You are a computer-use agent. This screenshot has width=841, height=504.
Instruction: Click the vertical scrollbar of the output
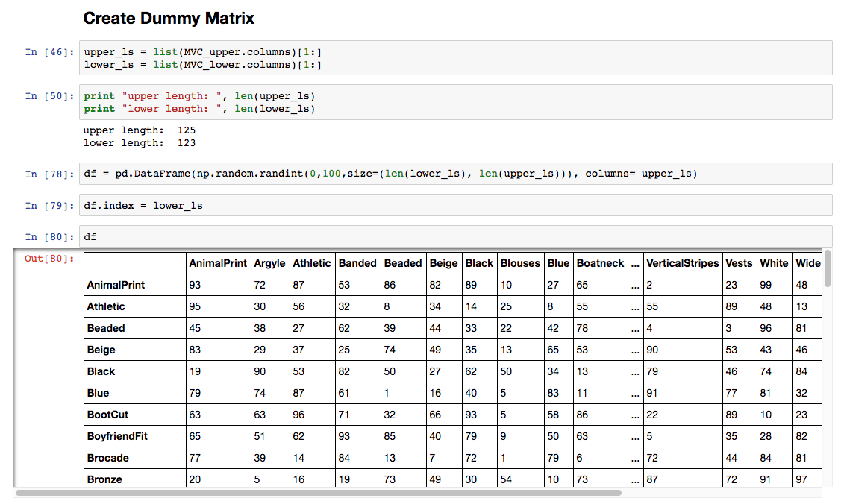[827, 268]
